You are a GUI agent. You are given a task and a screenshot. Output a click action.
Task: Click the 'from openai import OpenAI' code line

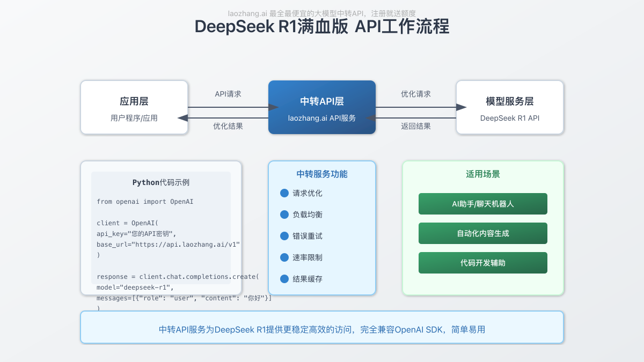click(145, 202)
